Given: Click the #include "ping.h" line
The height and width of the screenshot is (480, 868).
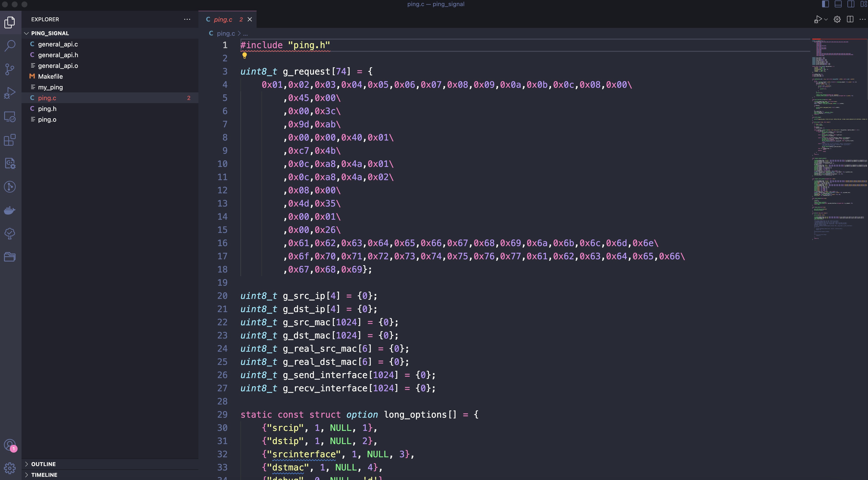Looking at the screenshot, I should pos(285,45).
